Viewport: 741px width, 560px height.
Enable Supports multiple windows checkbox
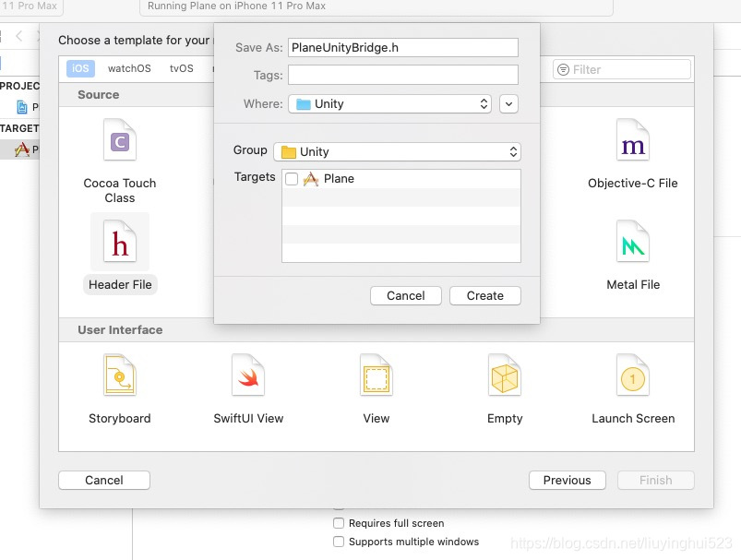pyautogui.click(x=339, y=542)
